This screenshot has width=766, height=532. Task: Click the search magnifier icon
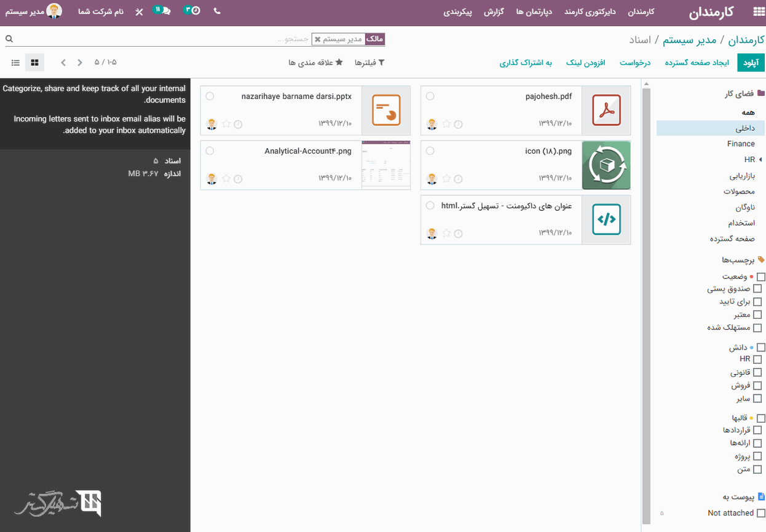9,39
